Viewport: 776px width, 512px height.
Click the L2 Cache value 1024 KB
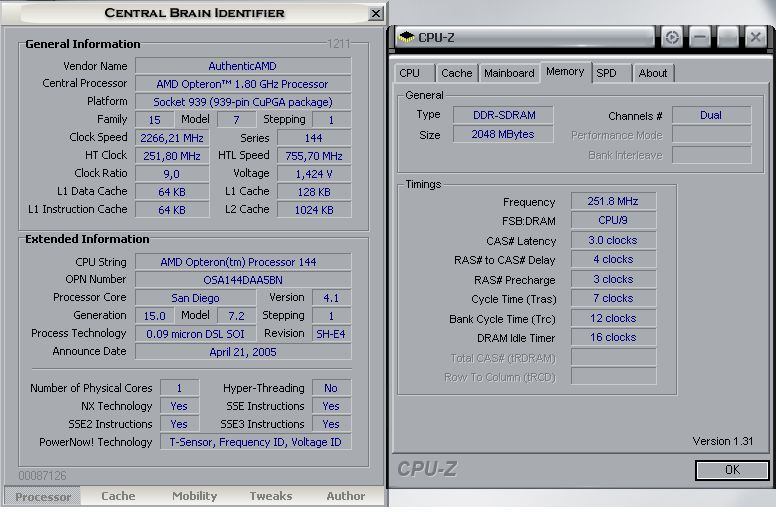point(314,210)
